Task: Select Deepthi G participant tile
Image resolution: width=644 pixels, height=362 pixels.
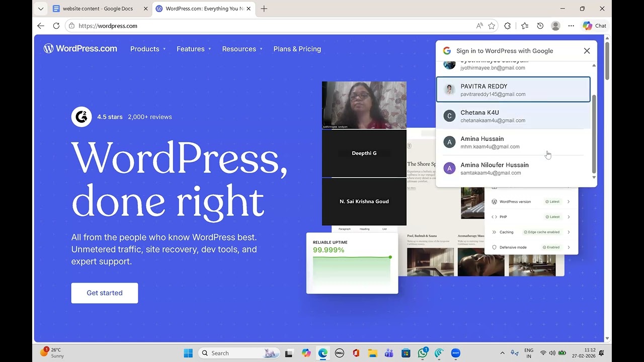Action: click(x=364, y=153)
